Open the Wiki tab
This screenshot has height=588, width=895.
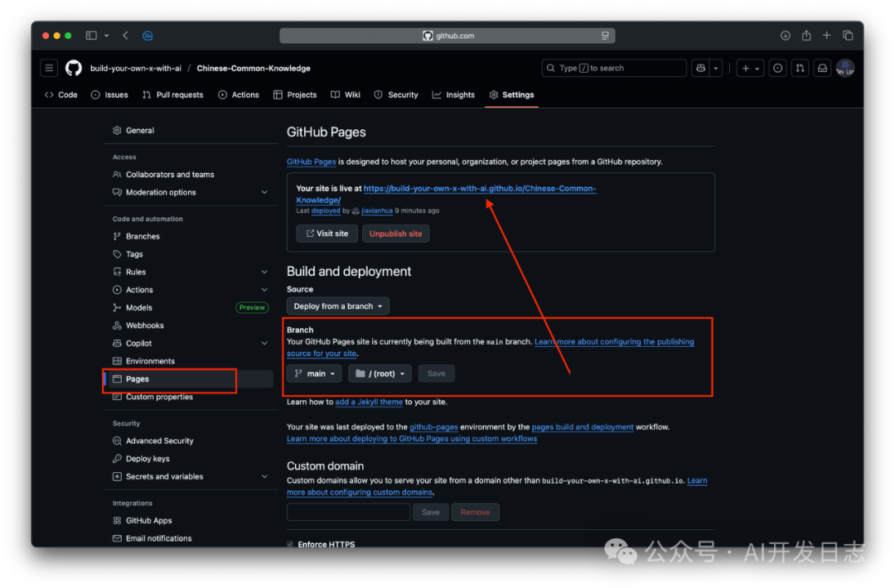pos(346,95)
